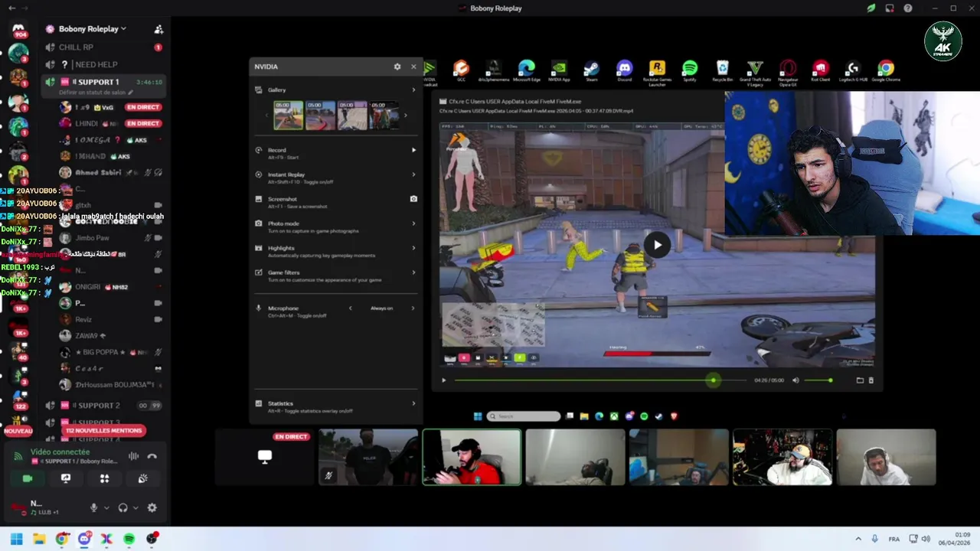
Task: Open Rockstar Games Launcher shortcut
Action: point(657,73)
